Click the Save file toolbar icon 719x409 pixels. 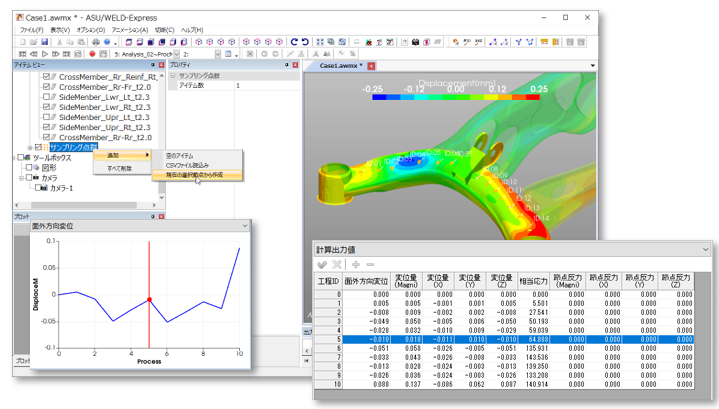click(44, 42)
